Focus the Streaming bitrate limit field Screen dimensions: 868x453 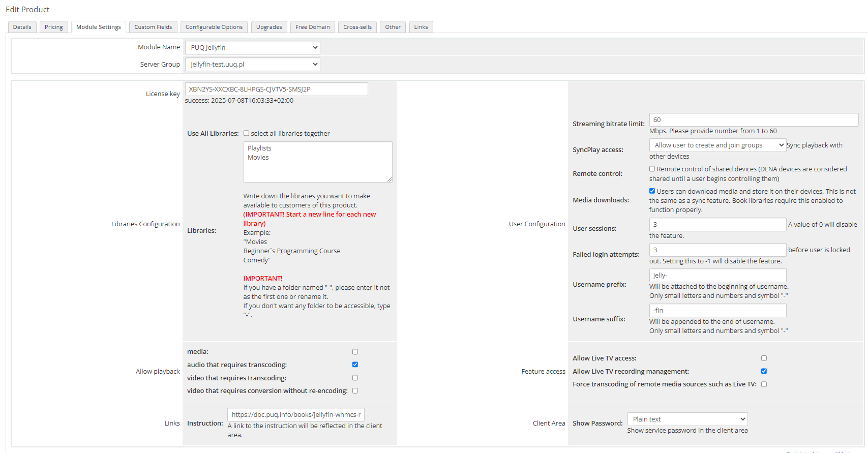(754, 119)
